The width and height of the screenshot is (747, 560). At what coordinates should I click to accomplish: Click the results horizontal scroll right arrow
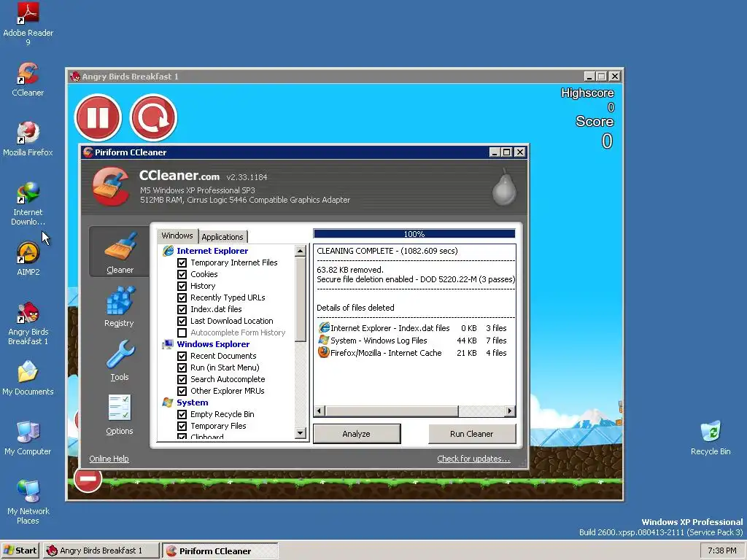click(510, 411)
